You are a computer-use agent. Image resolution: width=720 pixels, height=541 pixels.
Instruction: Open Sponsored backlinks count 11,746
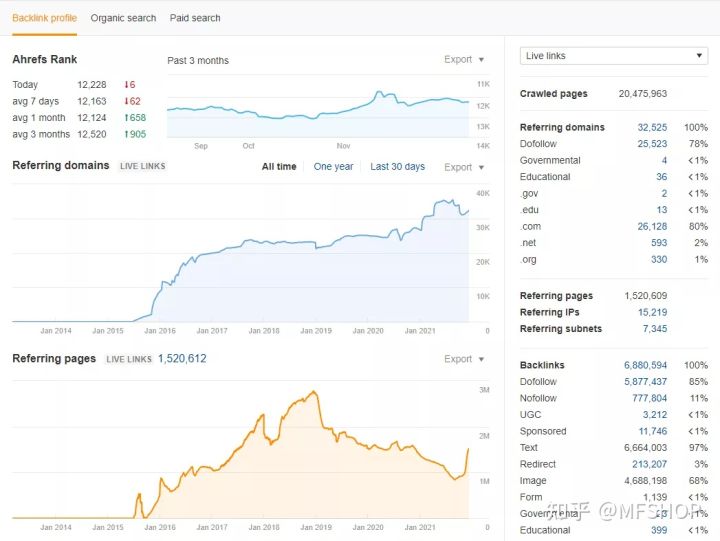coord(652,432)
